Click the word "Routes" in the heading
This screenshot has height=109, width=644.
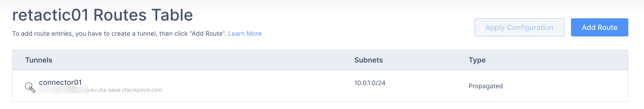click(x=120, y=15)
